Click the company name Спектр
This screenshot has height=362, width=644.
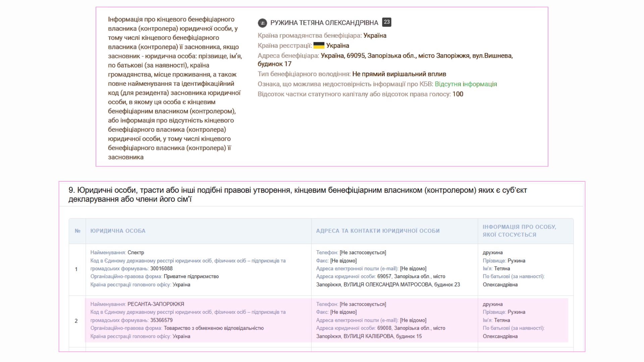tap(136, 252)
